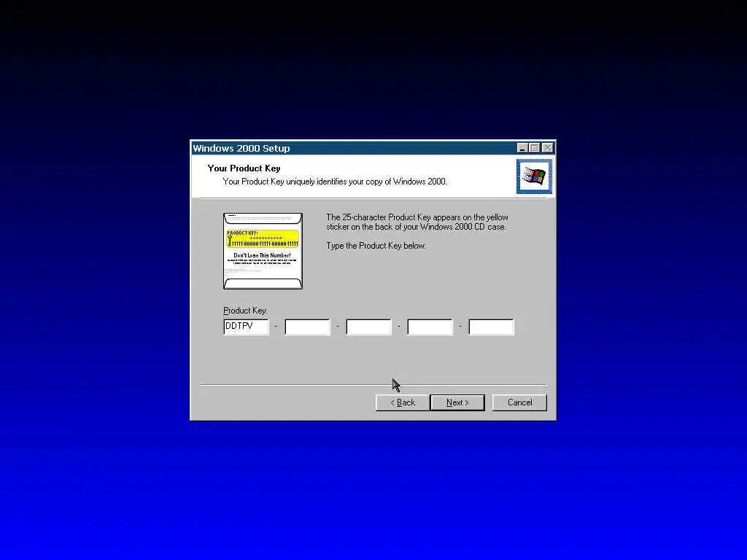Close the Windows 2000 Setup window
The width and height of the screenshot is (747, 560).
(x=548, y=148)
